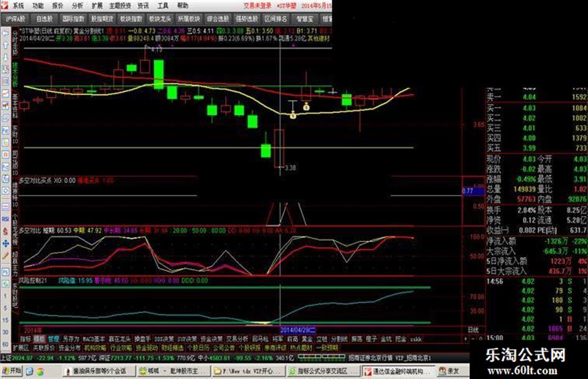Click the down arrow icon in left toolbar
The width and height of the screenshot is (588, 379).
click(5, 57)
